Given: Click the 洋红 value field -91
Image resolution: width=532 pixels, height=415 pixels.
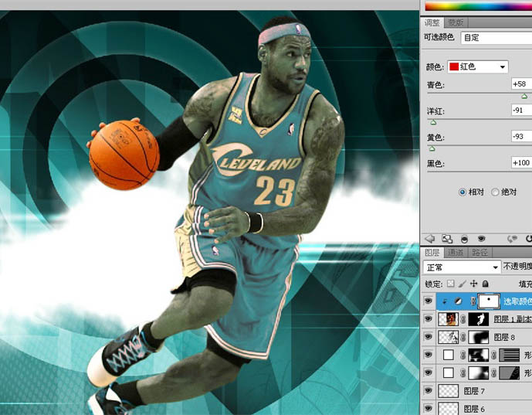Looking at the screenshot, I should point(521,110).
